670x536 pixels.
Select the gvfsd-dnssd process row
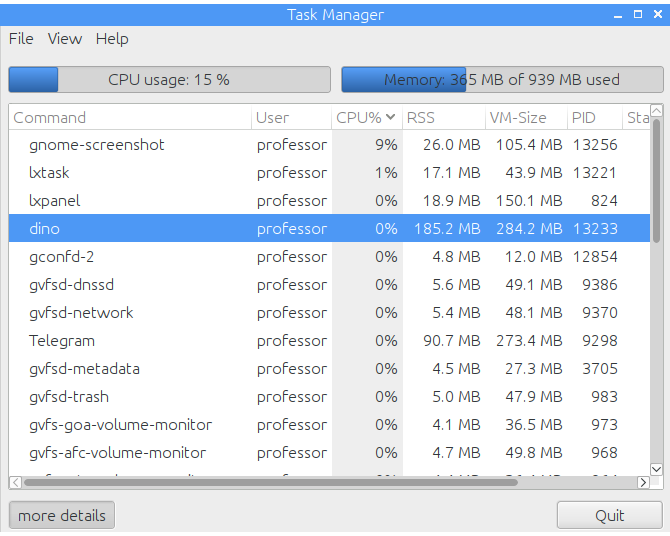(329, 285)
